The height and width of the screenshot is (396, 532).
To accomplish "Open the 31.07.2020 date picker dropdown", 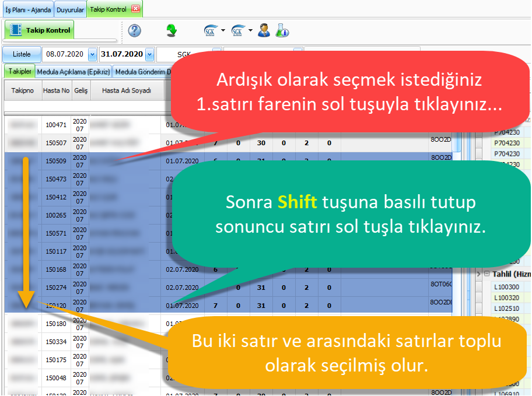I will point(149,54).
